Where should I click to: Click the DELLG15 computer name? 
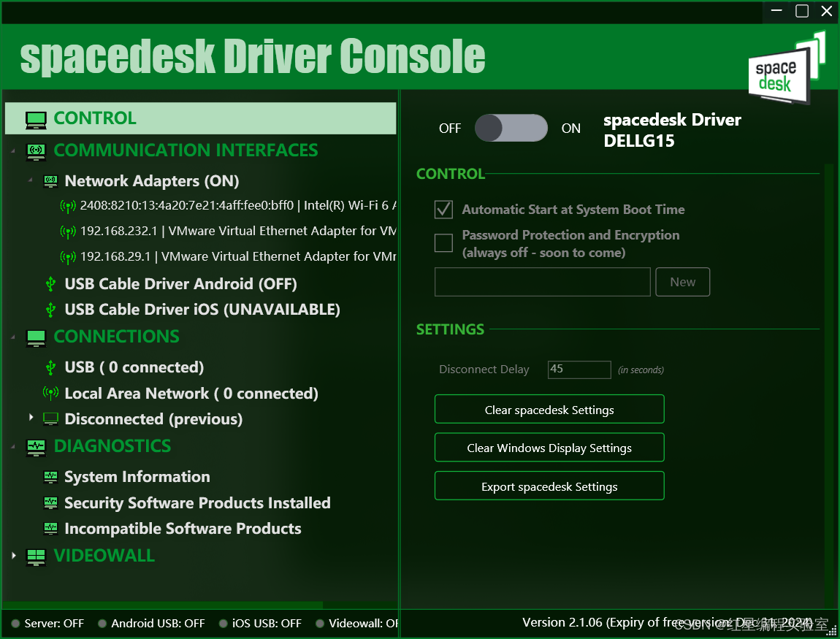point(638,141)
